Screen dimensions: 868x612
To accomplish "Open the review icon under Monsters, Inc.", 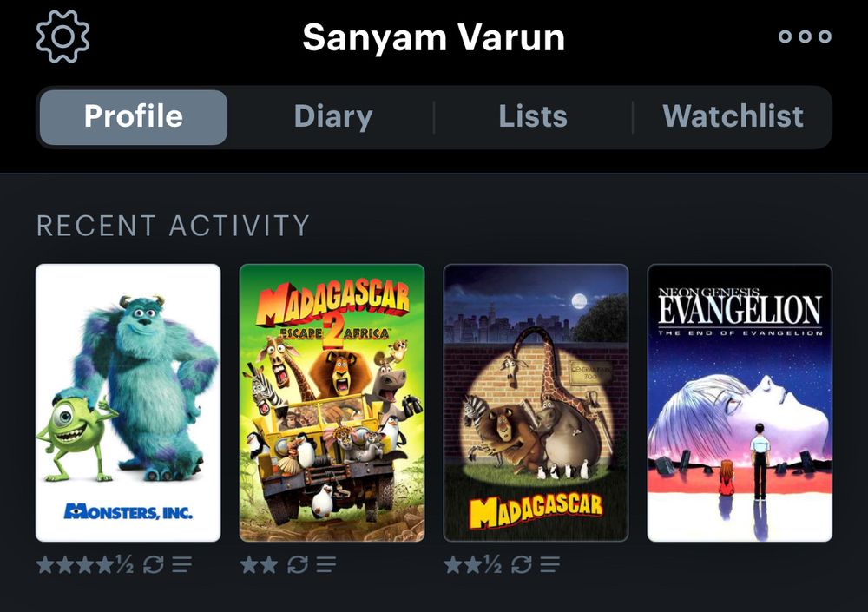I will click(x=181, y=565).
